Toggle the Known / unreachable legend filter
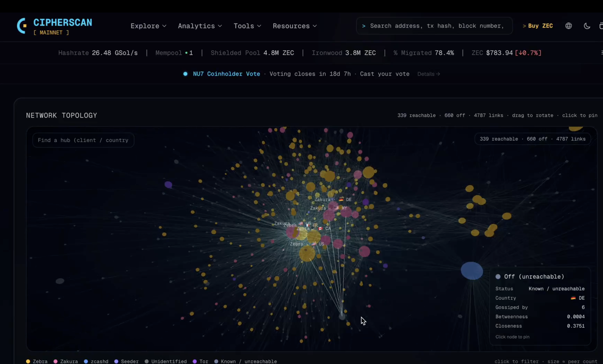 [245, 361]
